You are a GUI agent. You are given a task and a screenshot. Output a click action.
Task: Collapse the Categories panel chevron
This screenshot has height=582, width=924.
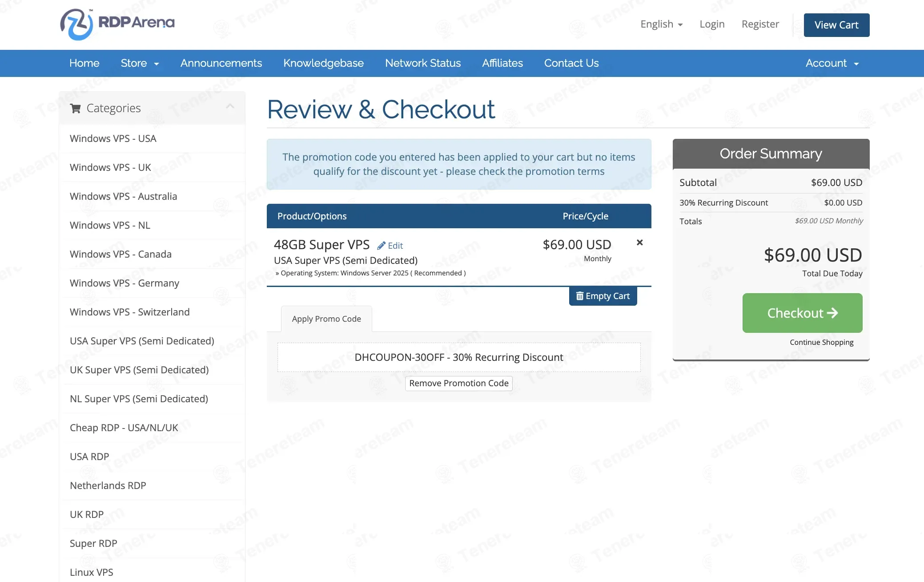click(x=230, y=106)
